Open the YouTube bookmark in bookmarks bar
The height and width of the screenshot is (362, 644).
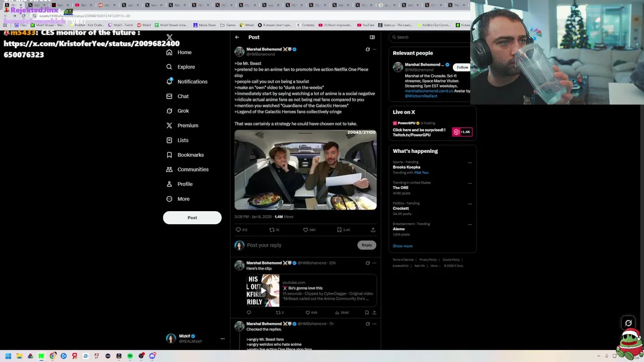366,25
